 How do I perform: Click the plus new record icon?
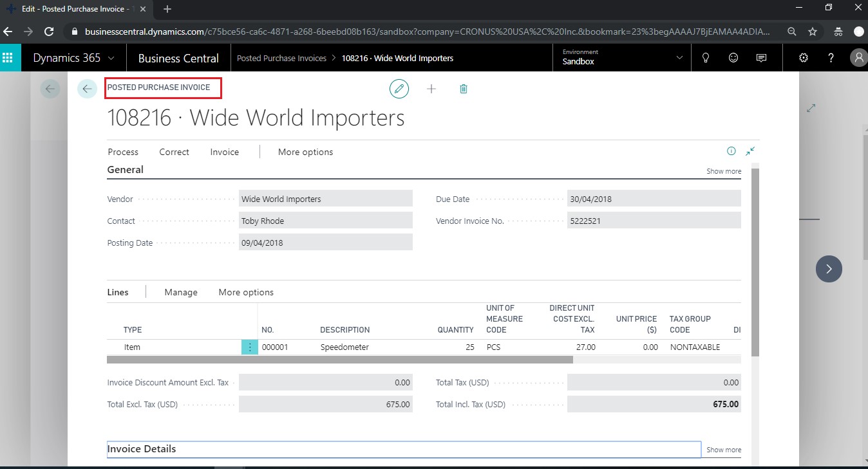[431, 89]
